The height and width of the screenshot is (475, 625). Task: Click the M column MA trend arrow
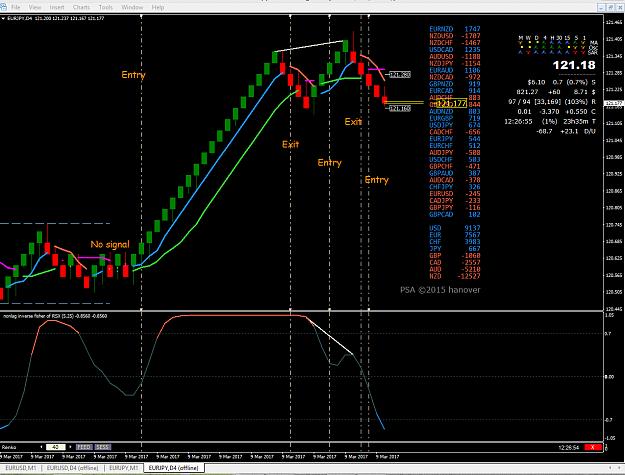[x=520, y=42]
